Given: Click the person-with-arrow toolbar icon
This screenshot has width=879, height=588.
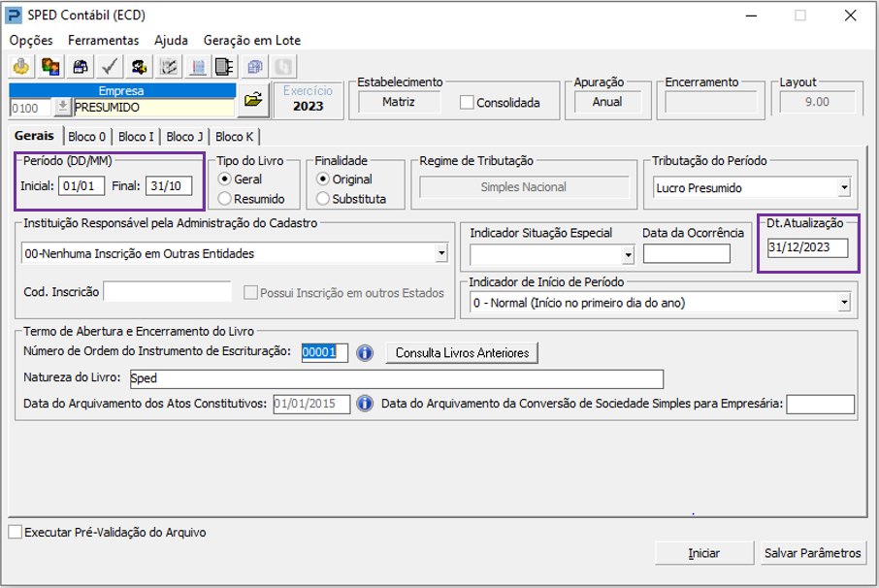Looking at the screenshot, I should 139,67.
